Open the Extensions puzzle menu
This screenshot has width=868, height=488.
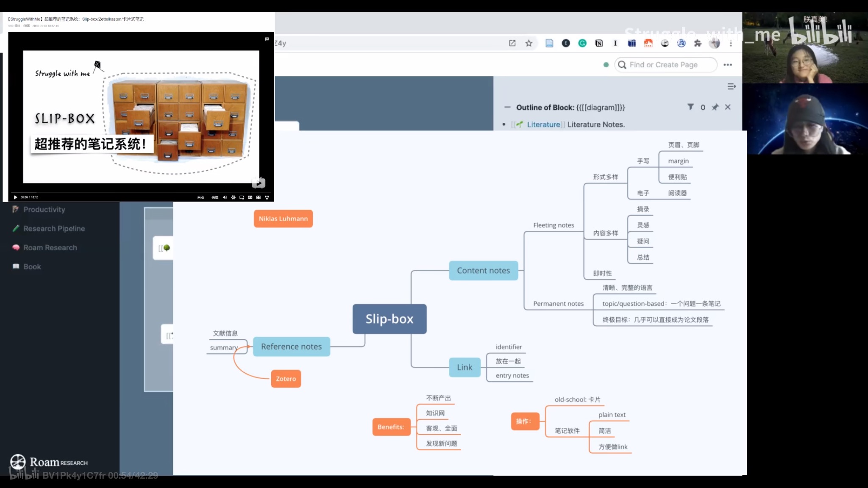tap(698, 43)
